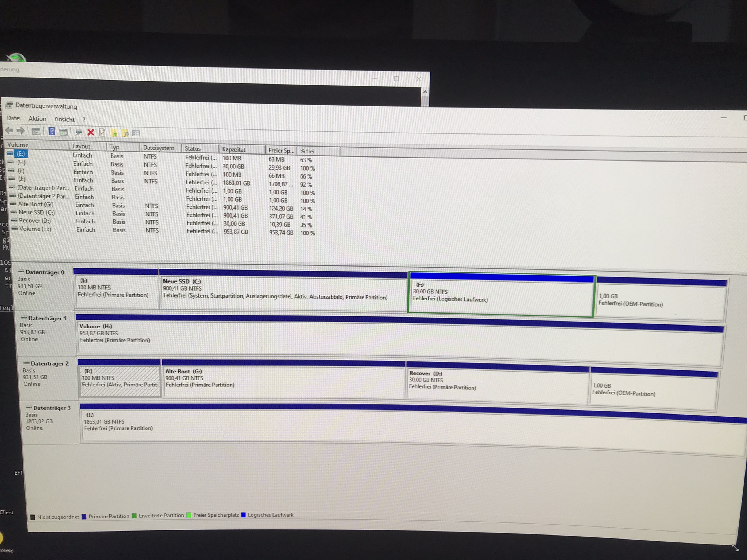
Task: Click the Datenträger 3 disk label
Action: click(51, 408)
